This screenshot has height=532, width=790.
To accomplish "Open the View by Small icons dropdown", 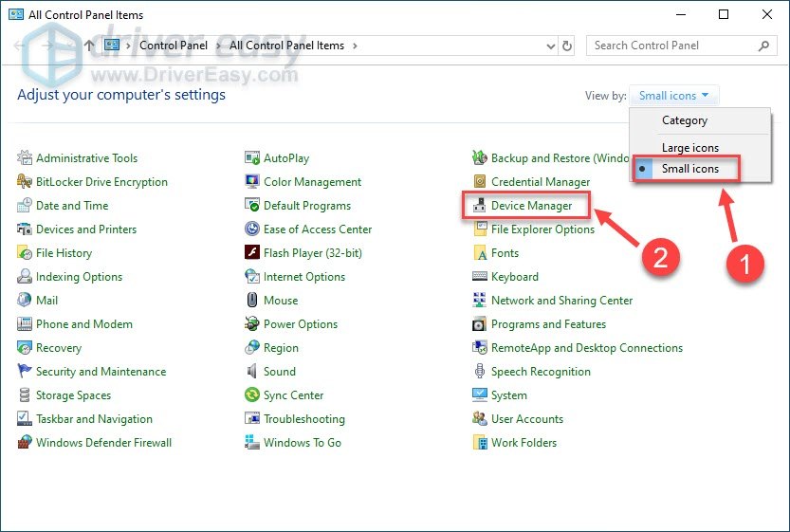I will click(x=673, y=95).
